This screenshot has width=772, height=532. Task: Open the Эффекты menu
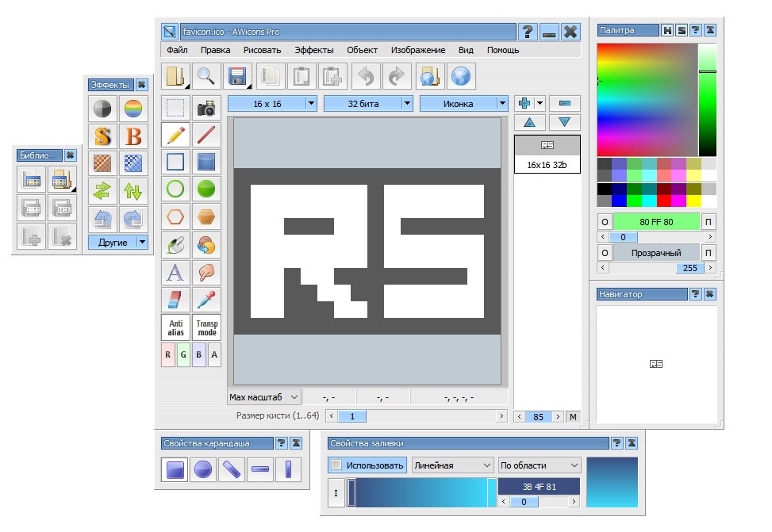[x=314, y=49]
